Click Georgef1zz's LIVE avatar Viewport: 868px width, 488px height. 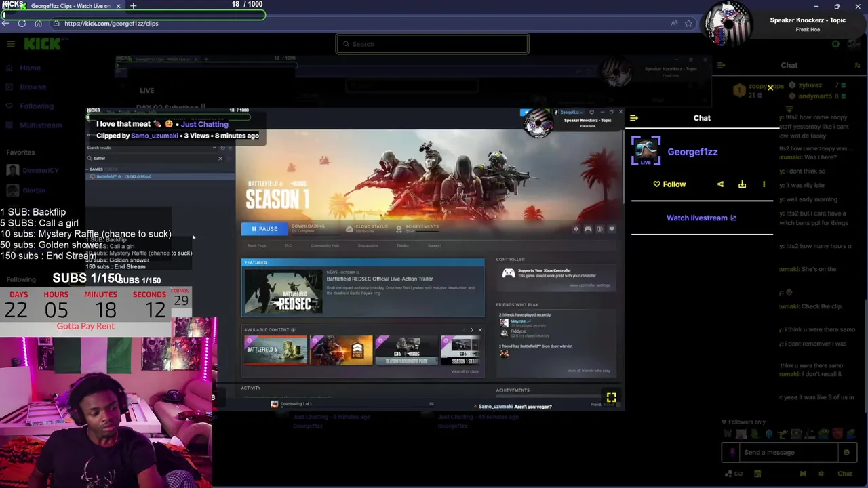click(x=646, y=150)
